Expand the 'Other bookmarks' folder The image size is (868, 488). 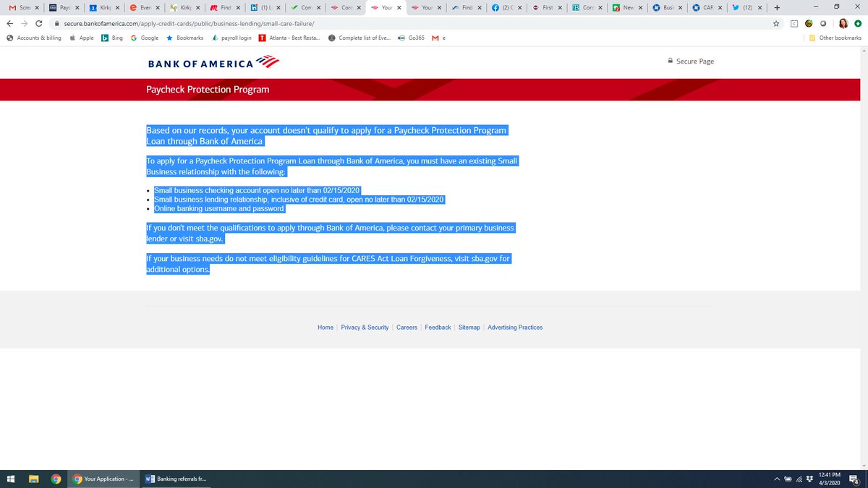click(x=835, y=38)
